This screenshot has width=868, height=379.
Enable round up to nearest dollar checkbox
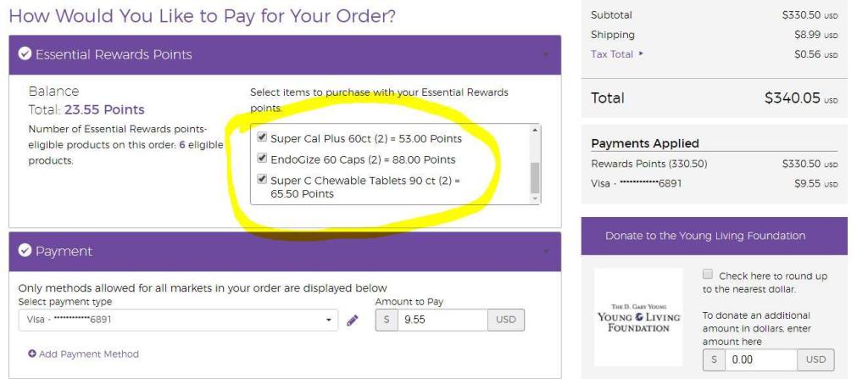click(709, 275)
